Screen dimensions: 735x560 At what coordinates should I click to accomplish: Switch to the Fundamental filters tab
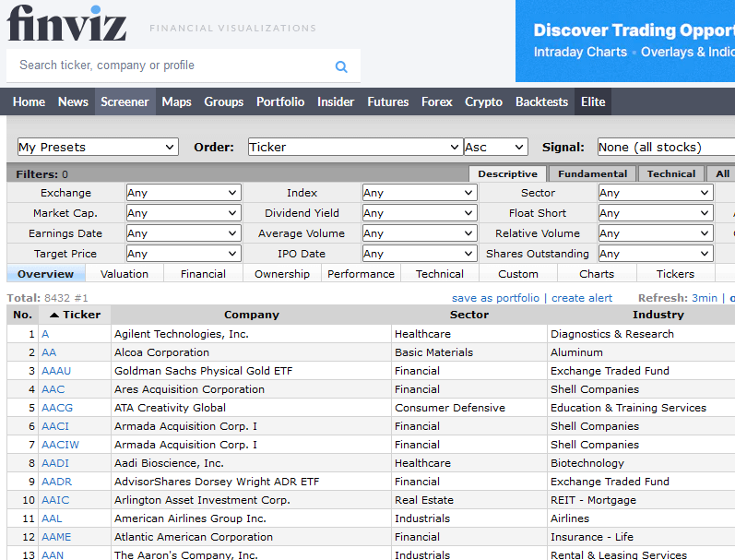coord(592,174)
